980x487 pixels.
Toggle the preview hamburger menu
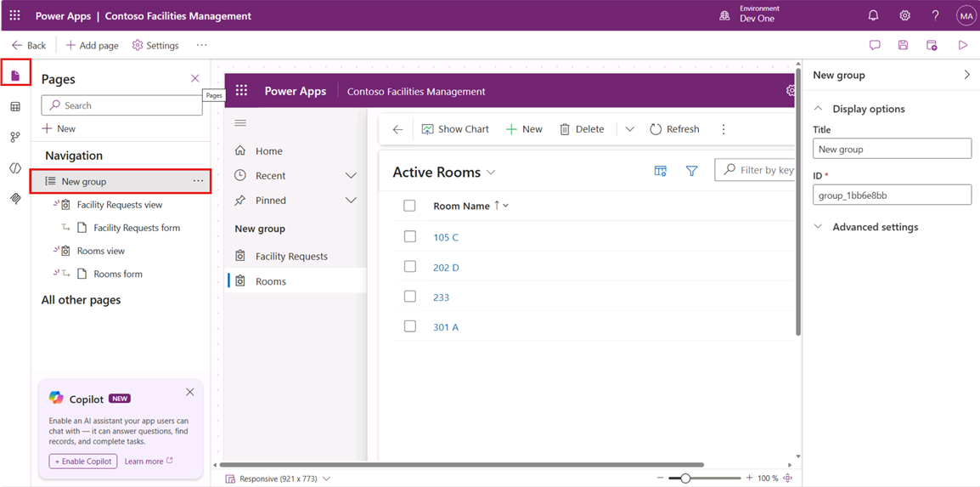[240, 123]
